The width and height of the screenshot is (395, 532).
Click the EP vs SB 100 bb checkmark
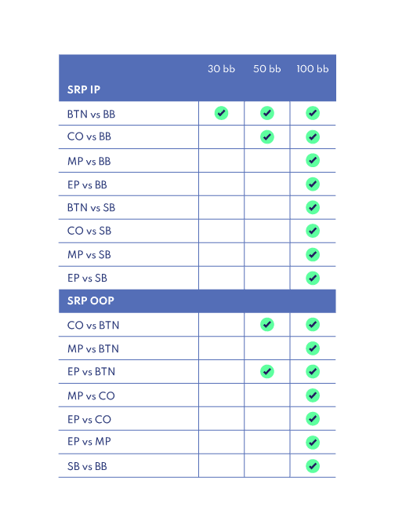[313, 278]
